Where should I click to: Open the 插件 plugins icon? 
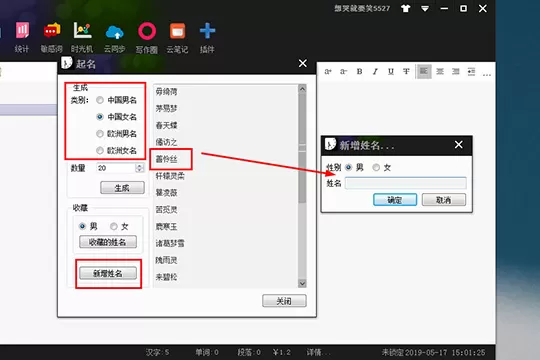[x=207, y=37]
